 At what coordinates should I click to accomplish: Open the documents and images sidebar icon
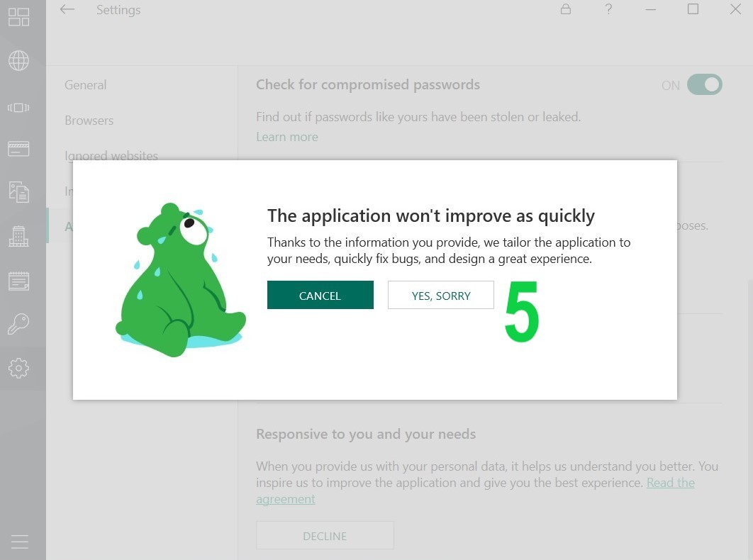[18, 192]
